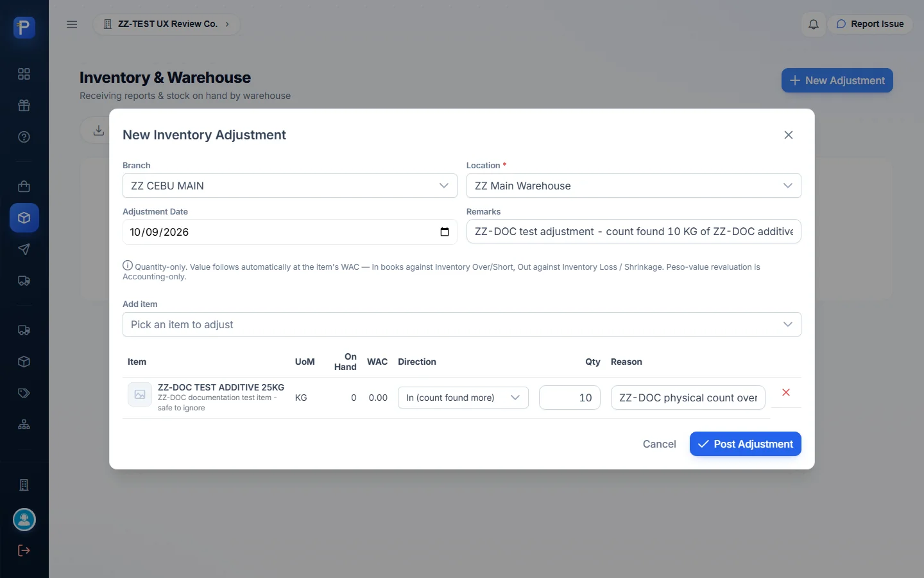This screenshot has height=578, width=924.
Task: Open the tag icon in sidebar
Action: pyautogui.click(x=24, y=393)
